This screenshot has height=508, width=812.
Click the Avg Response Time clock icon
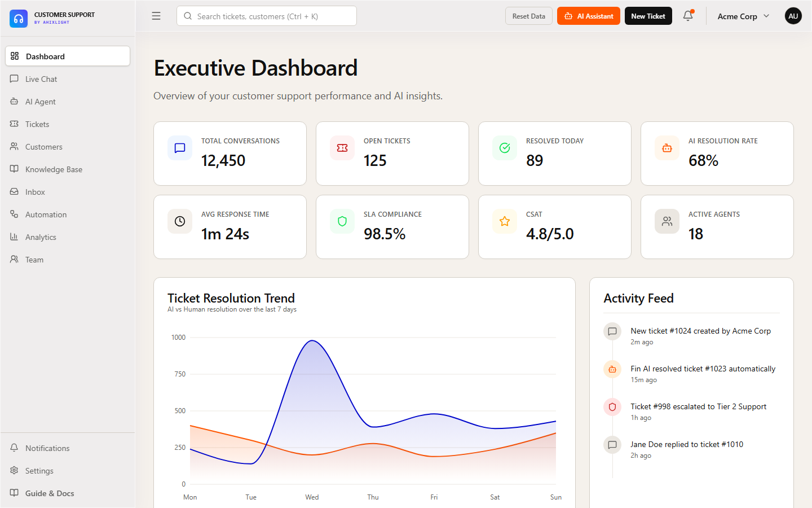tap(180, 221)
